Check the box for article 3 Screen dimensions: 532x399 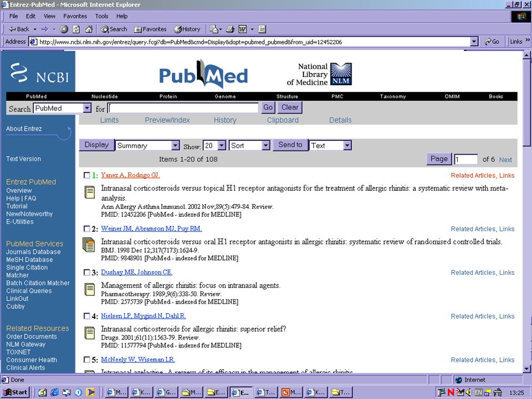point(87,273)
